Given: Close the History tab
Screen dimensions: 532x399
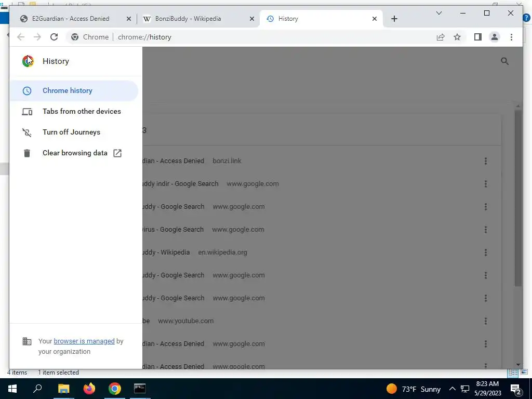Looking at the screenshot, I should point(375,19).
